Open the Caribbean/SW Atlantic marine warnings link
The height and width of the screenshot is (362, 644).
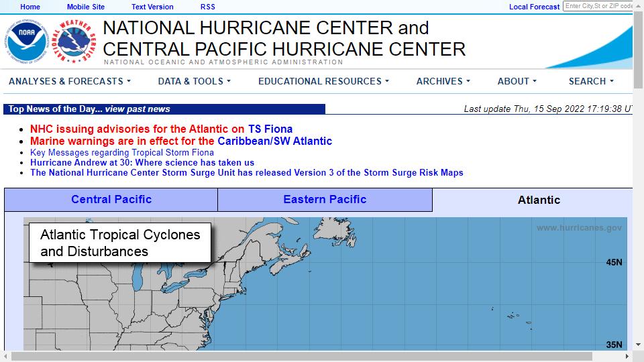click(275, 141)
